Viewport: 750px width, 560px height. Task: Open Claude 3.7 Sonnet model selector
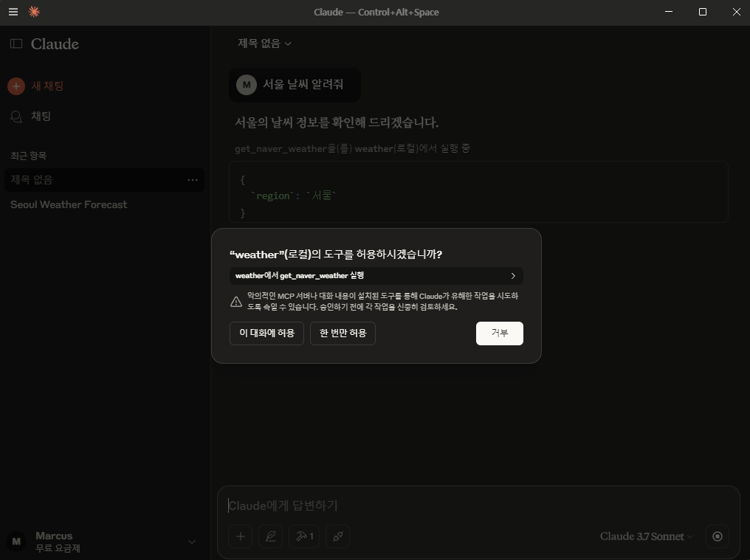pos(646,536)
